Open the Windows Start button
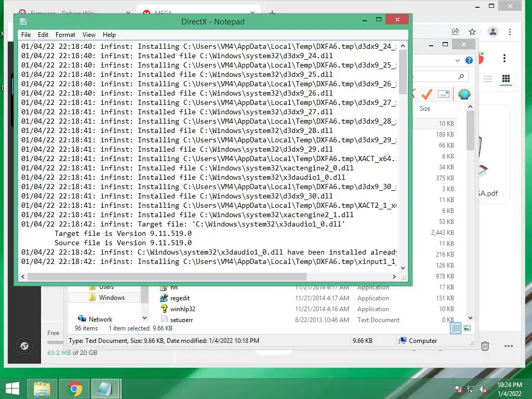This screenshot has width=532, height=399. pos(12,388)
